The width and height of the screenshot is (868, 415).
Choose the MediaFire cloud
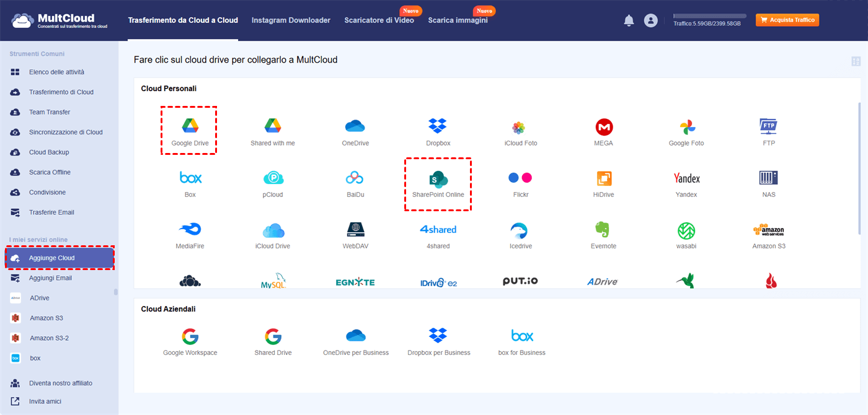[x=190, y=230]
